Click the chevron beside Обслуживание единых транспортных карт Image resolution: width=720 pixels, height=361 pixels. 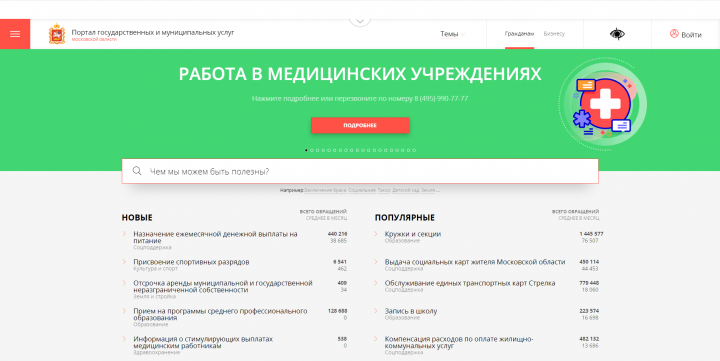click(376, 283)
